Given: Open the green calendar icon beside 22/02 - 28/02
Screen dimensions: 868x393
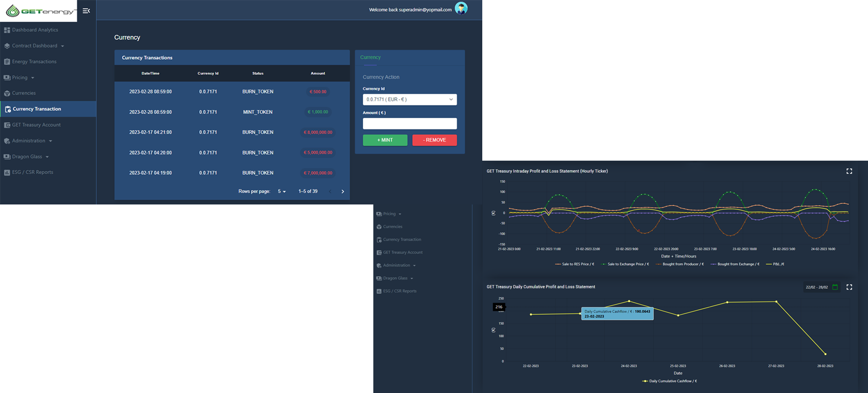Looking at the screenshot, I should click(835, 287).
